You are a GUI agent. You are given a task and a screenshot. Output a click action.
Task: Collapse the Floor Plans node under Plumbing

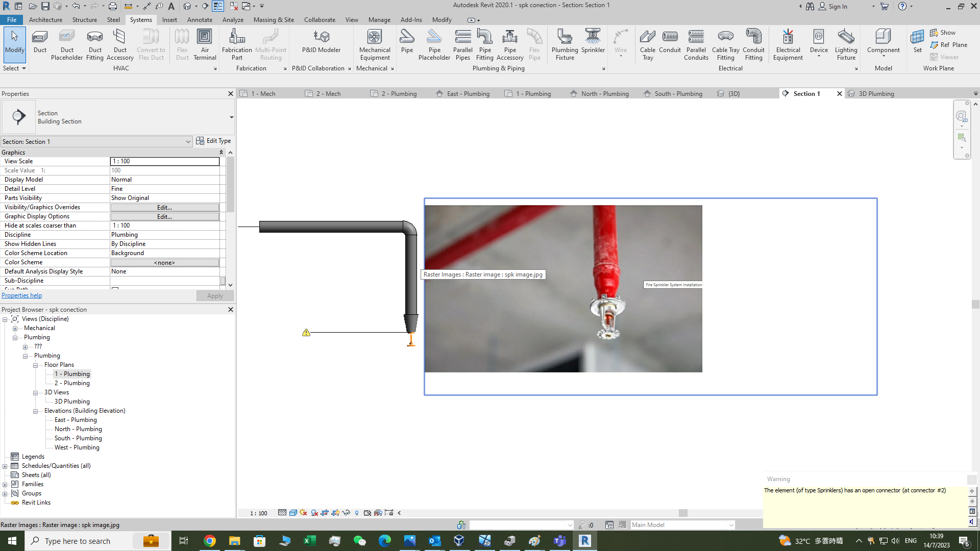(x=36, y=365)
